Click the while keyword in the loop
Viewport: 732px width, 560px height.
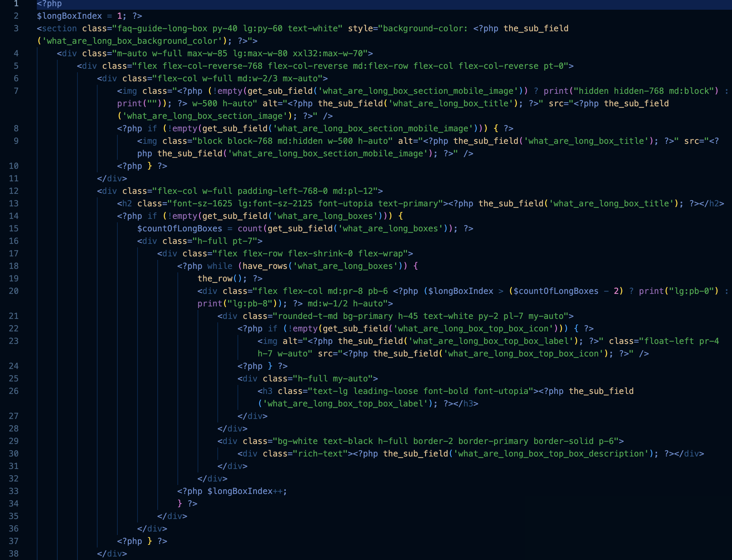click(x=219, y=266)
